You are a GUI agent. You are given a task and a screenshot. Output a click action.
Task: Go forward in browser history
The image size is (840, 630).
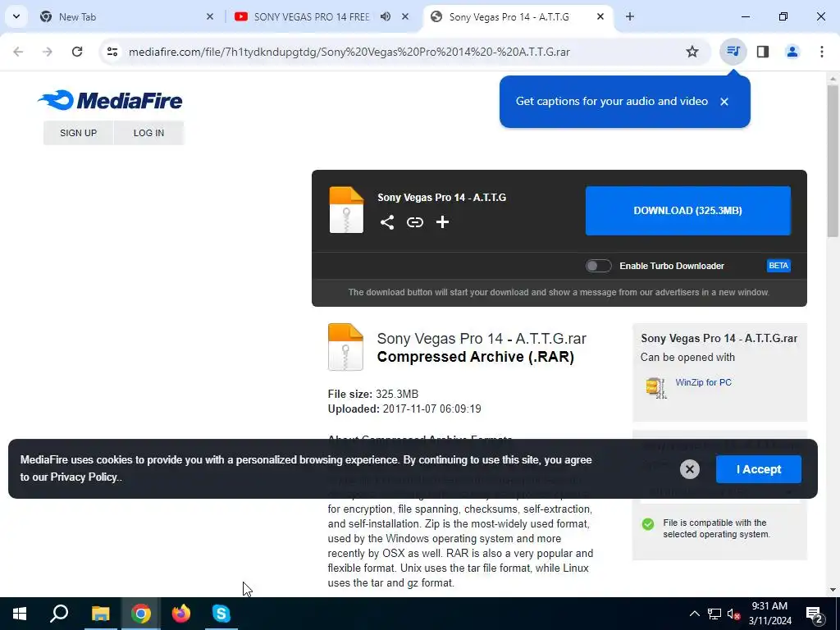(x=48, y=52)
